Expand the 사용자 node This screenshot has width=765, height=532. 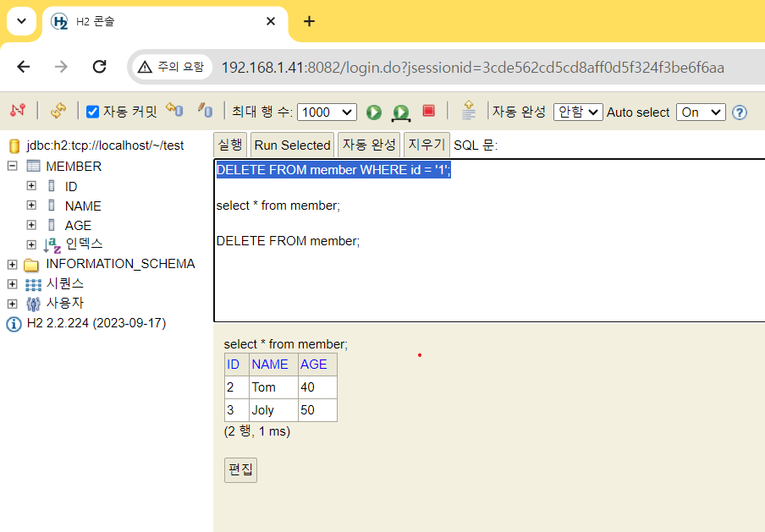point(12,304)
